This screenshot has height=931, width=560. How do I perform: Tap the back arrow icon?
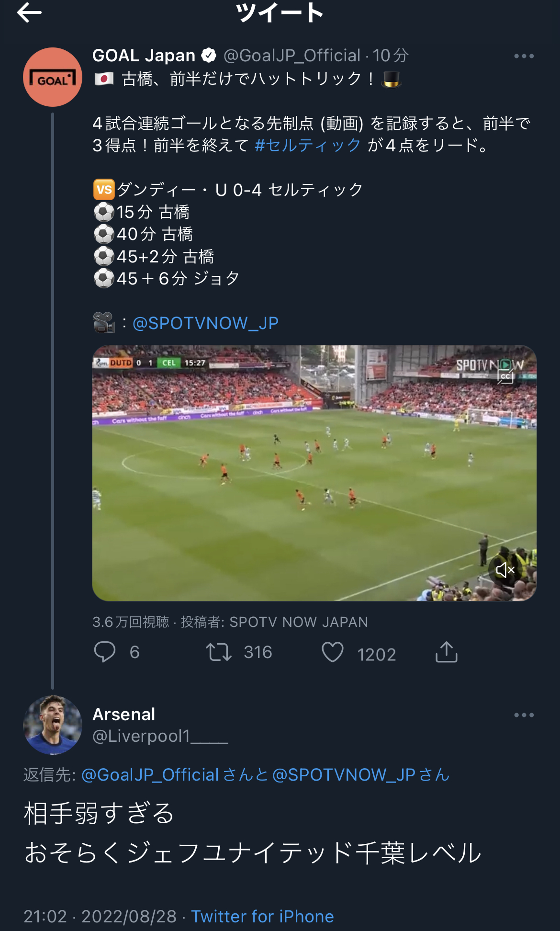click(30, 13)
